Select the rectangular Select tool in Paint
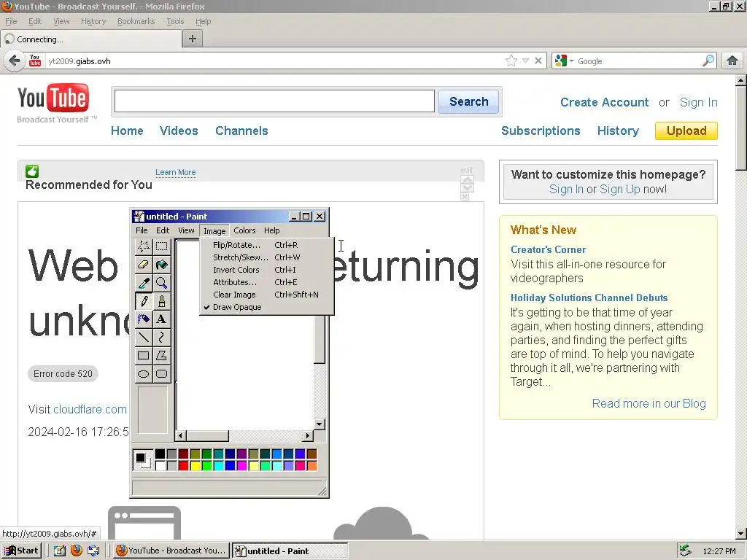Screen dimensions: 747x560 pos(161,246)
